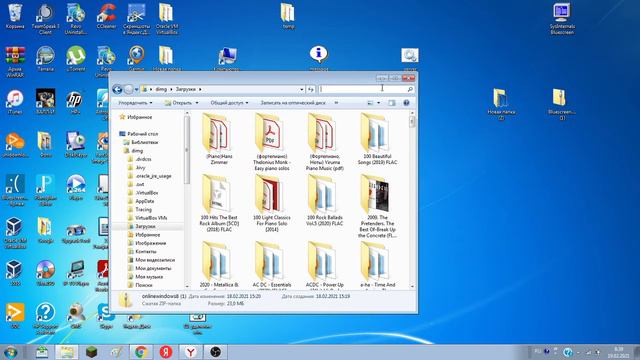
Task: Click the search magnifier icon in Explorer
Action: tap(410, 89)
